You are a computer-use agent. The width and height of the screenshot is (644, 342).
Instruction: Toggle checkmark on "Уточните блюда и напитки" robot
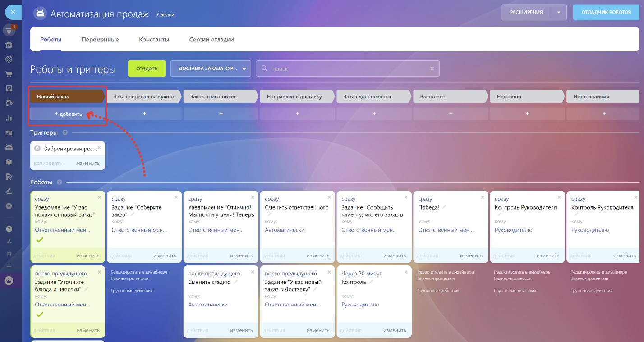coord(39,314)
